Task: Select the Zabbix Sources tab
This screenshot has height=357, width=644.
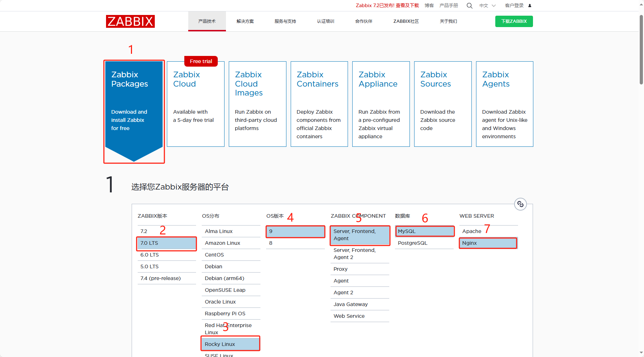Action: click(443, 104)
